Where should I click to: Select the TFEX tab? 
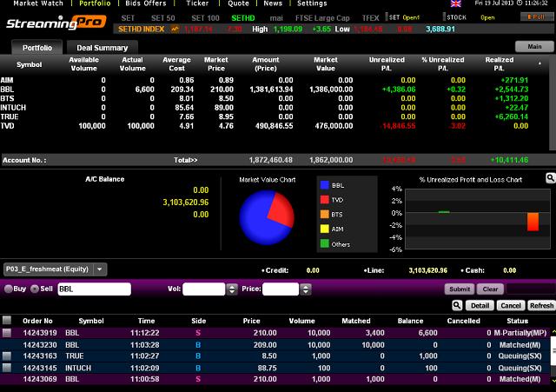click(x=371, y=18)
